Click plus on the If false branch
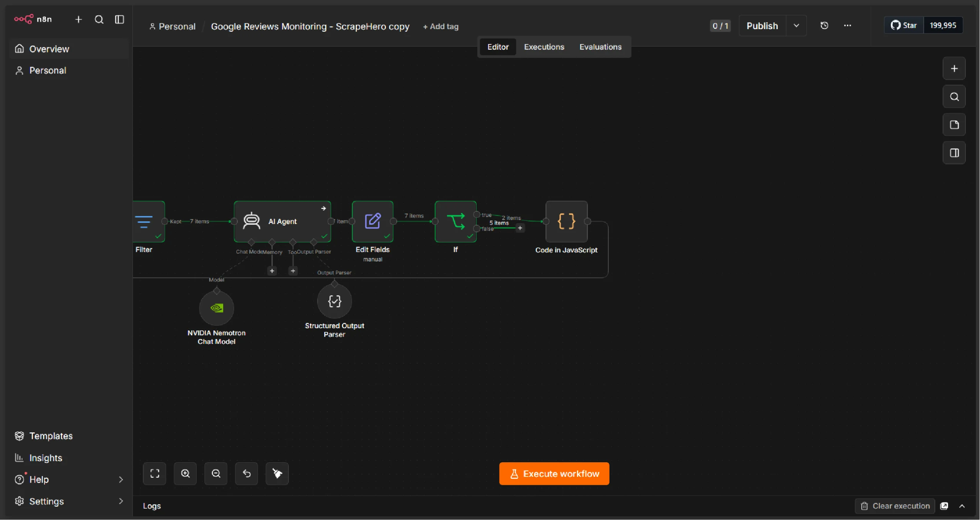The height and width of the screenshot is (522, 980). 520,229
